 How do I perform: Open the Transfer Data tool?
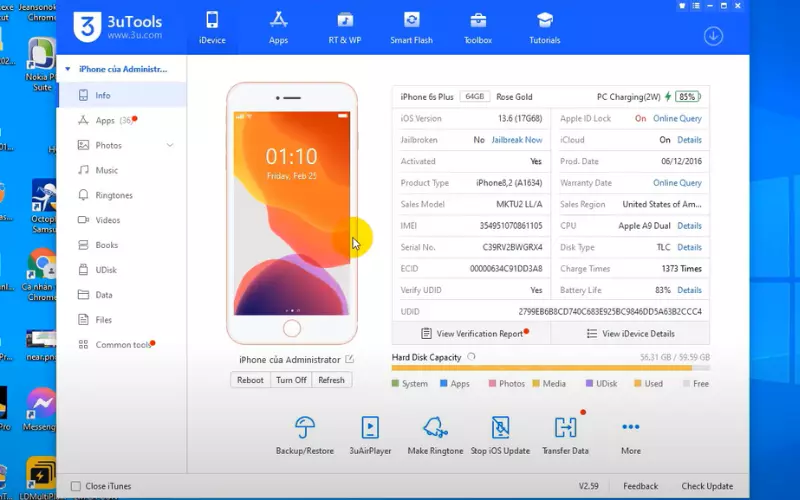click(565, 435)
